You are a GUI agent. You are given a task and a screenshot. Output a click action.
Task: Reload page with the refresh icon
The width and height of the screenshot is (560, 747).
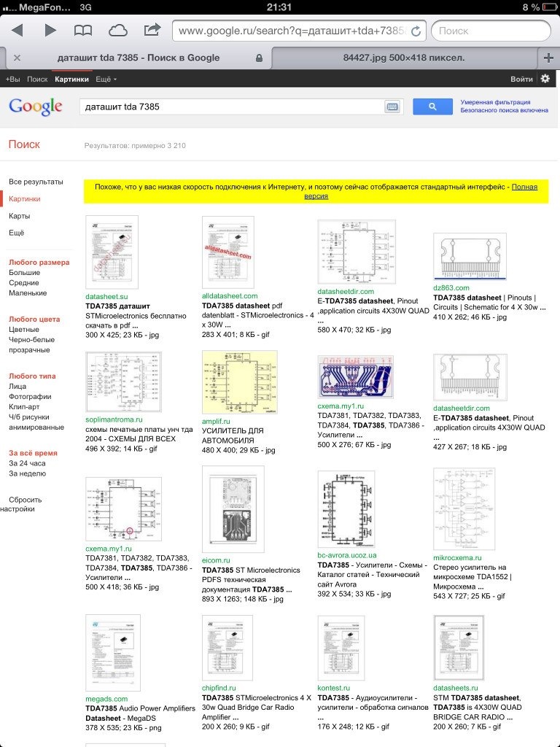pos(416,31)
